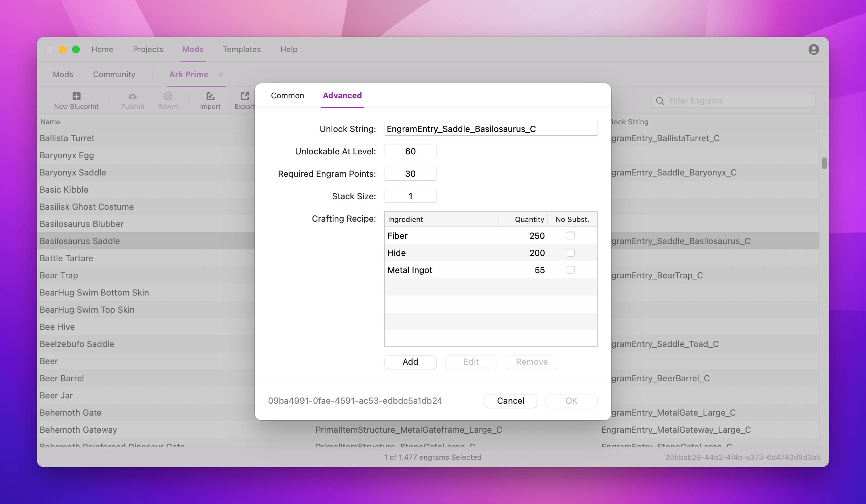Click the Publish cloud icon
Screen dimensions: 866x504
pyautogui.click(x=132, y=96)
